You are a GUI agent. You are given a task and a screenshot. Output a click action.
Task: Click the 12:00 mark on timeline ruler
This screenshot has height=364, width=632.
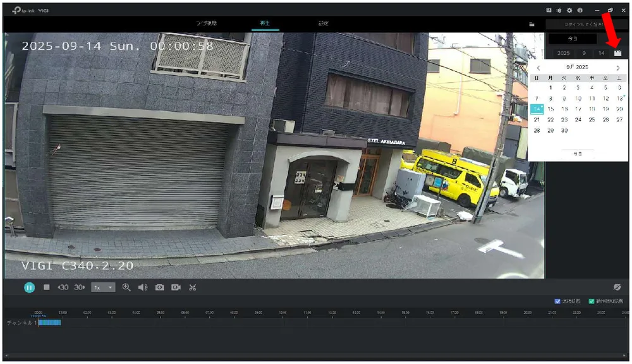tap(332, 313)
